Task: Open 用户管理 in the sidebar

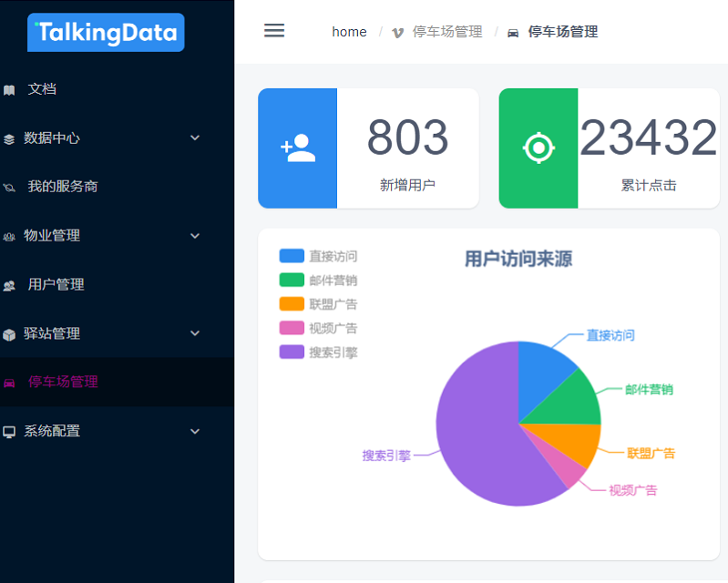Action: pos(56,285)
